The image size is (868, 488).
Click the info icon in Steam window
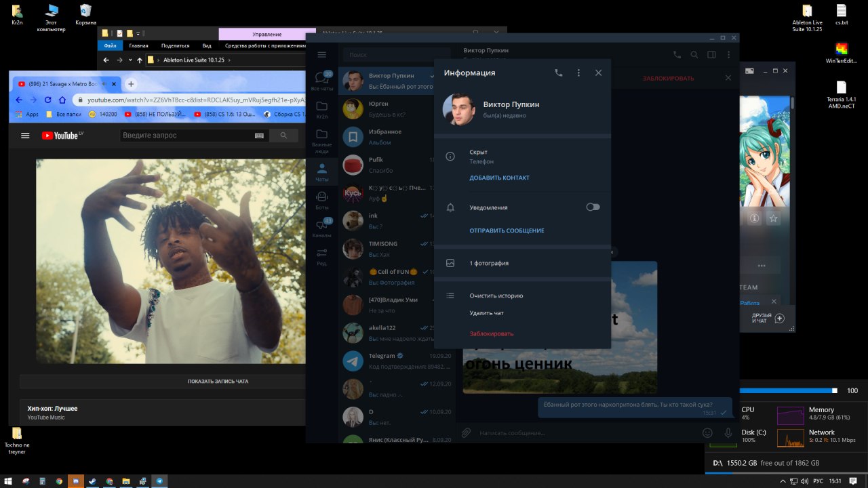point(754,218)
